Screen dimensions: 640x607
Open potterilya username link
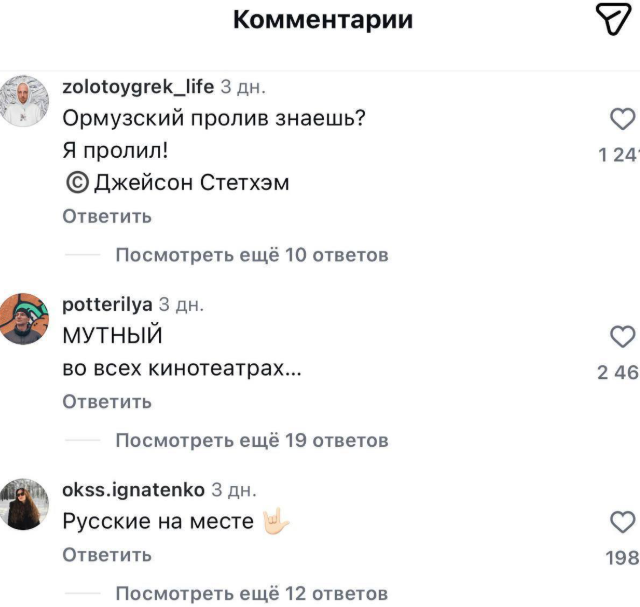[105, 305]
